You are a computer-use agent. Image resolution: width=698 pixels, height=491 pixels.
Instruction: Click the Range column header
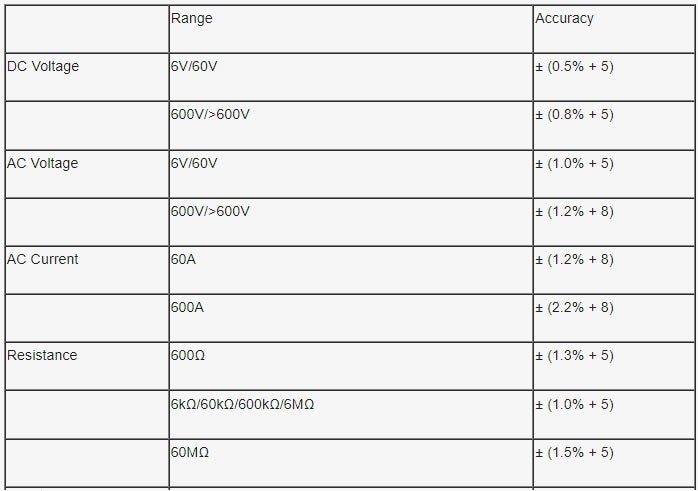click(191, 19)
